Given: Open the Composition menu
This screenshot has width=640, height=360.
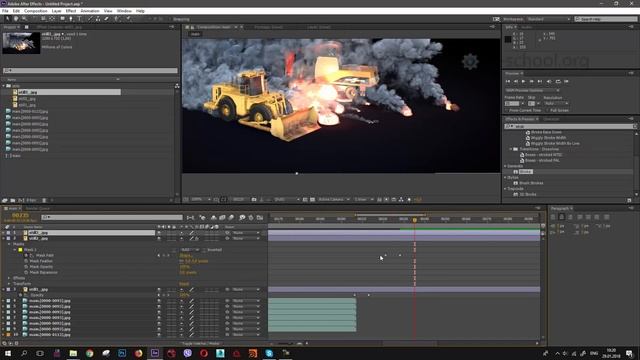Looking at the screenshot, I should (36, 11).
